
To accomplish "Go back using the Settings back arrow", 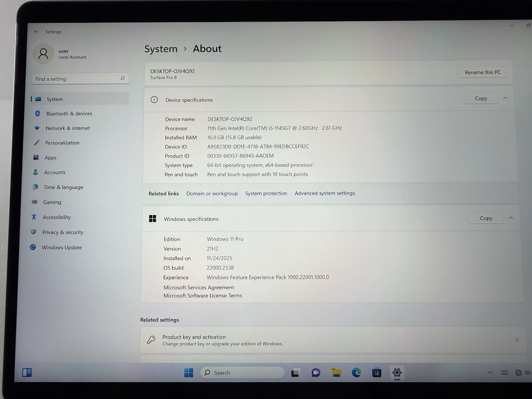I will click(36, 32).
